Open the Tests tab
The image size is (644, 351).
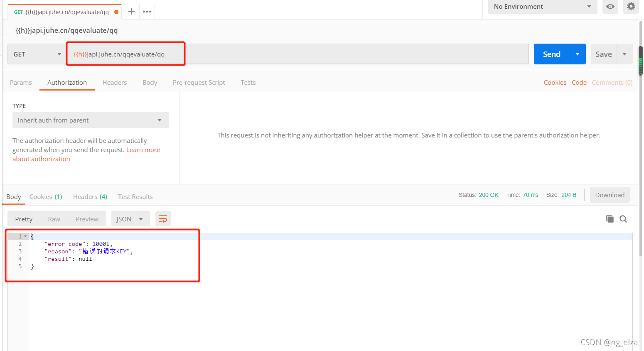click(x=248, y=82)
